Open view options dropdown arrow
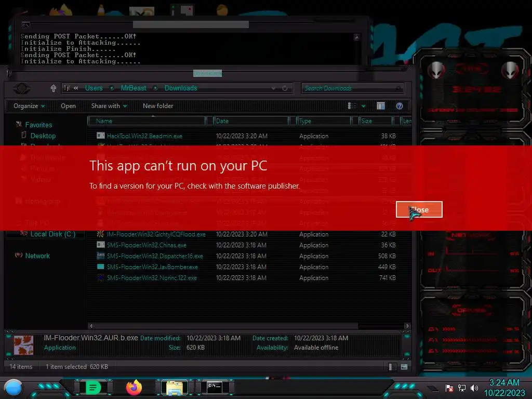Viewport: 532px width, 399px height. pos(363,106)
